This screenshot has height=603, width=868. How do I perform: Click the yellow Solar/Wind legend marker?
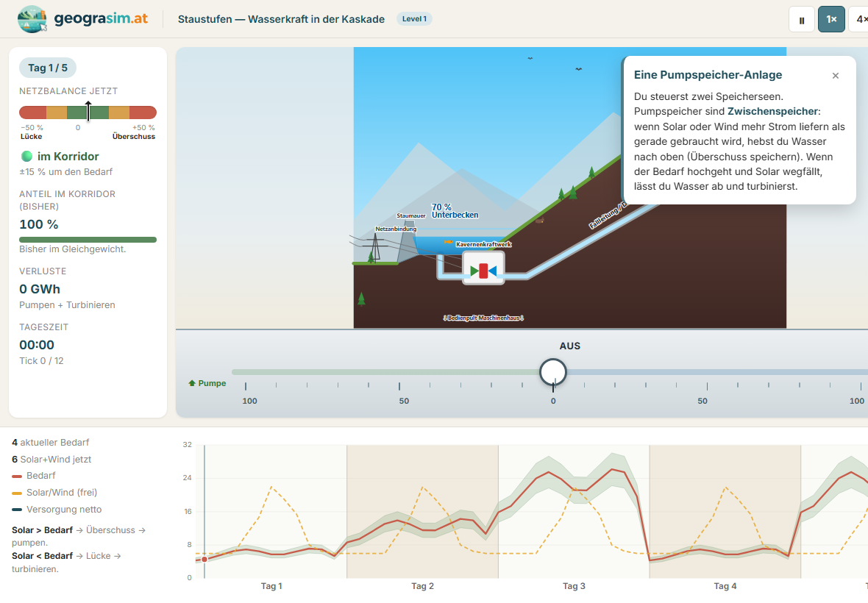tap(17, 493)
